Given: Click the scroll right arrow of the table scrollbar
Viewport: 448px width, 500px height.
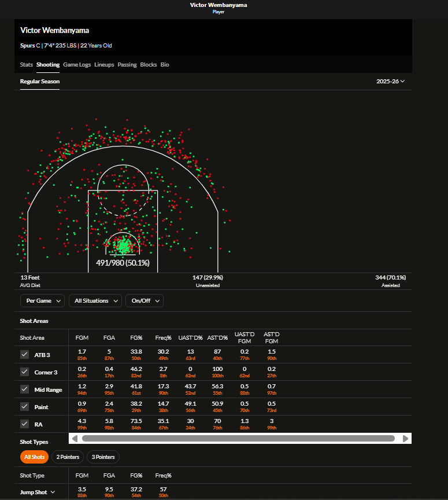Looking at the screenshot, I should point(406,439).
